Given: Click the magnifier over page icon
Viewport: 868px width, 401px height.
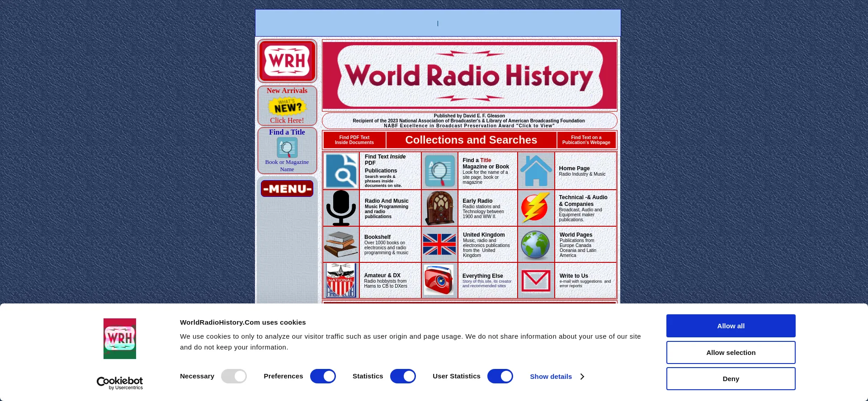Looking at the screenshot, I should tap(440, 171).
